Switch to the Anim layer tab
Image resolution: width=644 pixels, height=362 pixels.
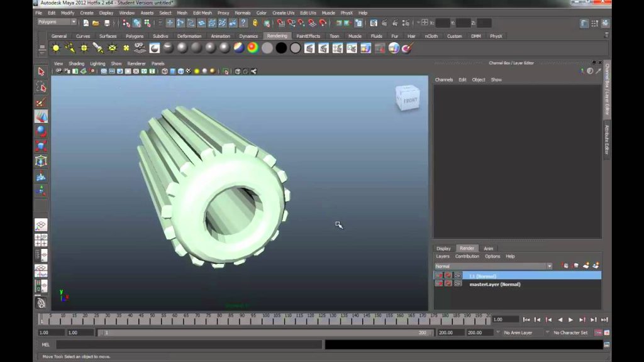pyautogui.click(x=488, y=248)
